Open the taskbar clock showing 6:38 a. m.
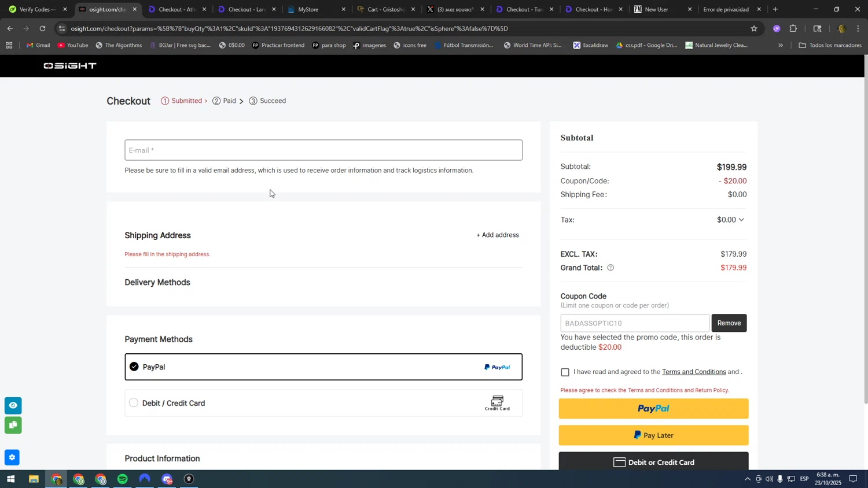This screenshot has height=488, width=868. click(829, 479)
